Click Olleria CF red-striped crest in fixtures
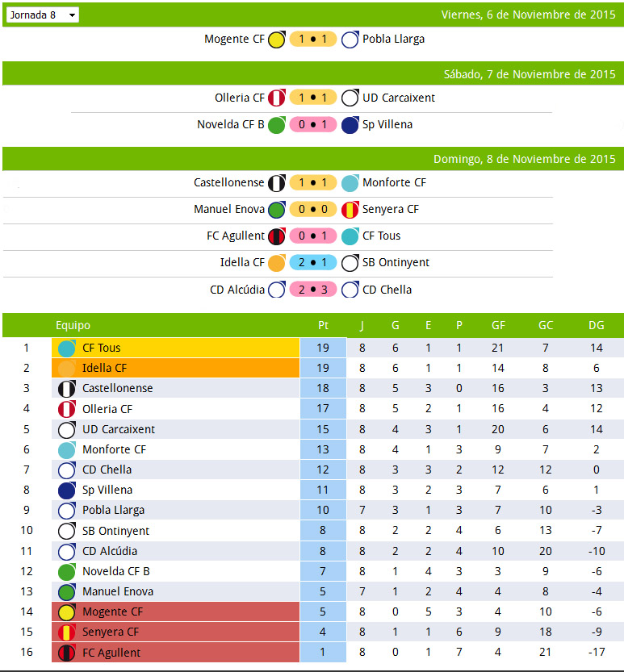Viewport: 624px width, 672px height. coord(277,98)
